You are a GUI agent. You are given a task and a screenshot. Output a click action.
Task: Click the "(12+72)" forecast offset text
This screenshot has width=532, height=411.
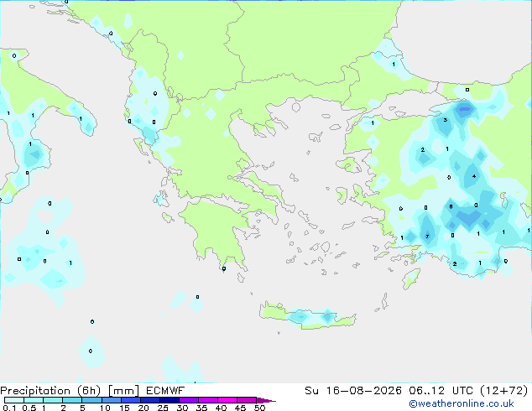pos(504,391)
